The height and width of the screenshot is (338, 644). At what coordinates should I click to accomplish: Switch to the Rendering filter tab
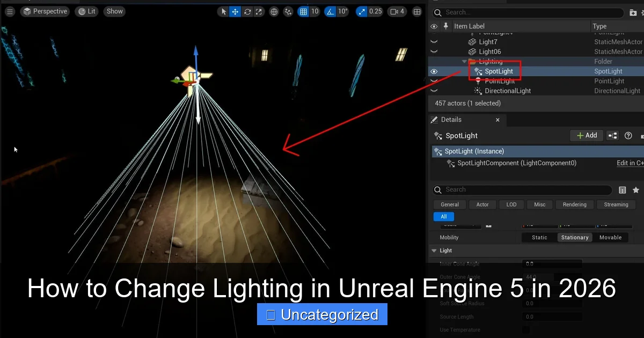[x=574, y=204]
